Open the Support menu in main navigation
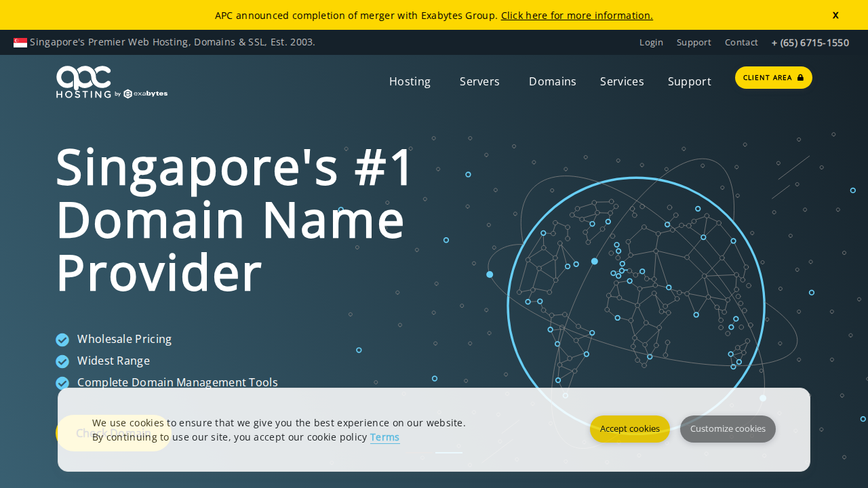The image size is (868, 488). tap(690, 81)
